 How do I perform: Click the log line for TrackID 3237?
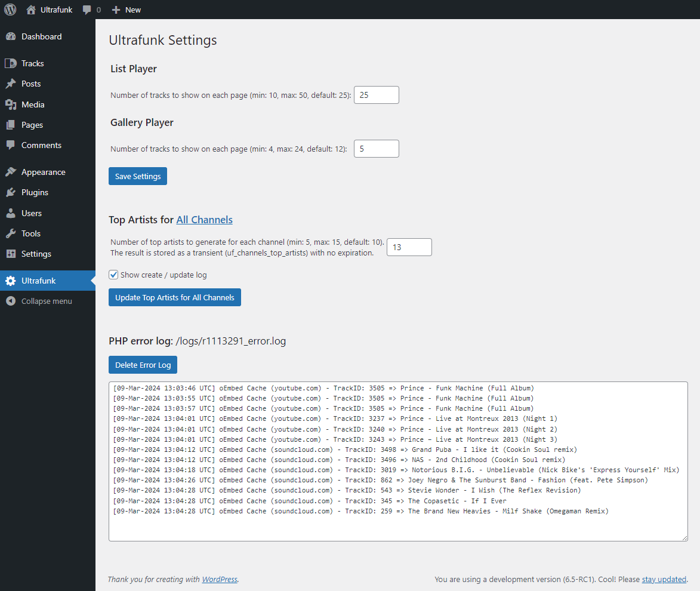(335, 418)
